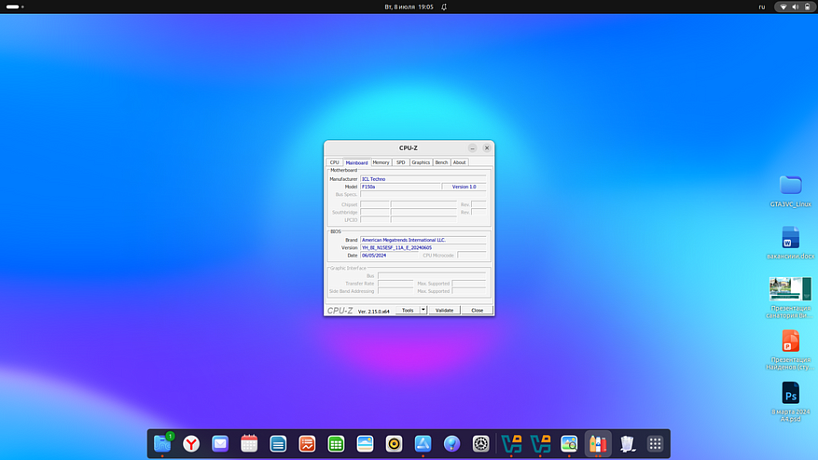Screen dimensions: 818x460
Task: Open the Graphics tab in CPU-Z
Action: (x=421, y=162)
